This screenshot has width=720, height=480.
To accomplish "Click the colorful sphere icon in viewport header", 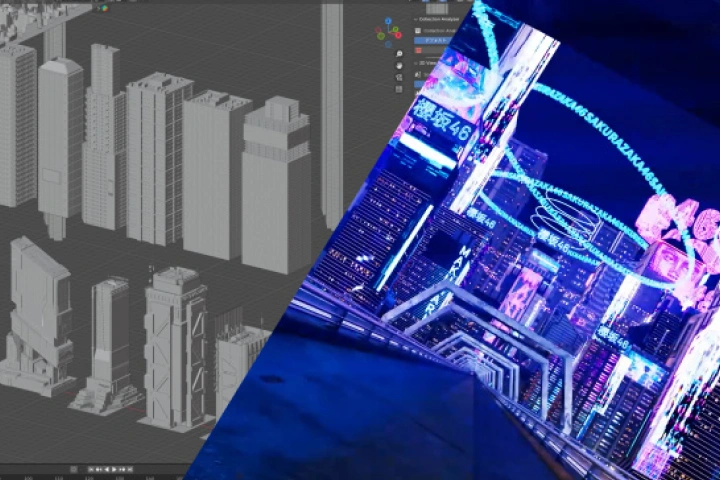I will point(105,8).
